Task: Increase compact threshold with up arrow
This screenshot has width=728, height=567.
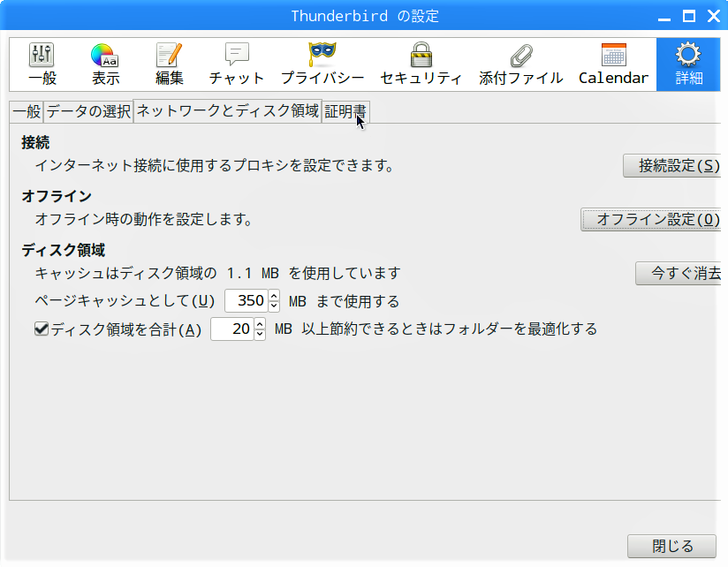Action: pyautogui.click(x=260, y=324)
